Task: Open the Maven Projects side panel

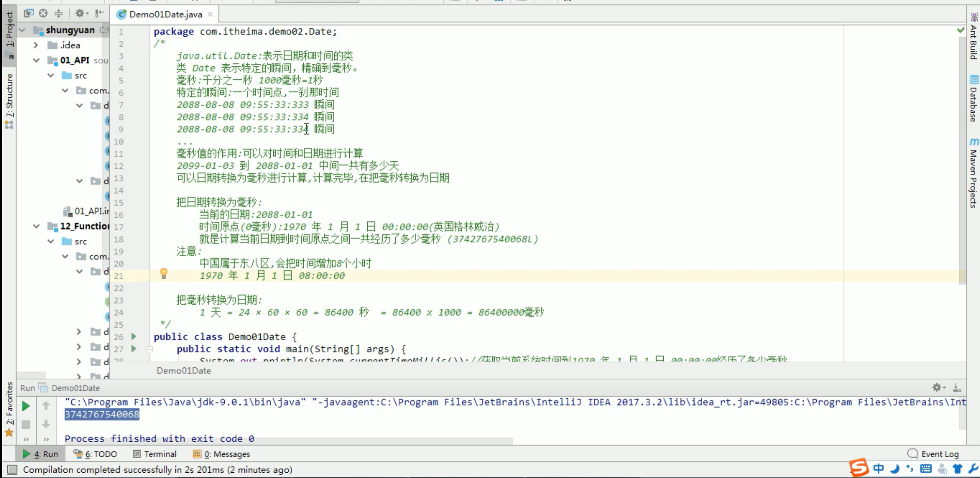Action: pyautogui.click(x=973, y=174)
